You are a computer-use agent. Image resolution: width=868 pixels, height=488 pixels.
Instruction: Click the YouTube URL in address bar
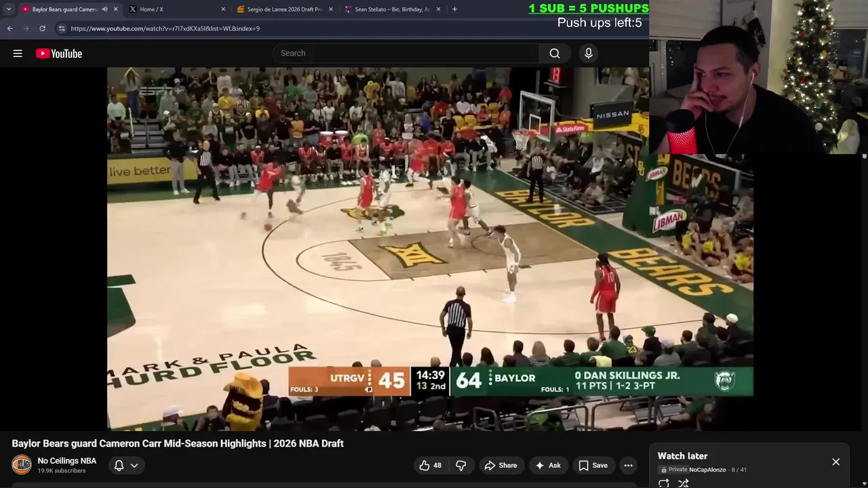pos(165,28)
